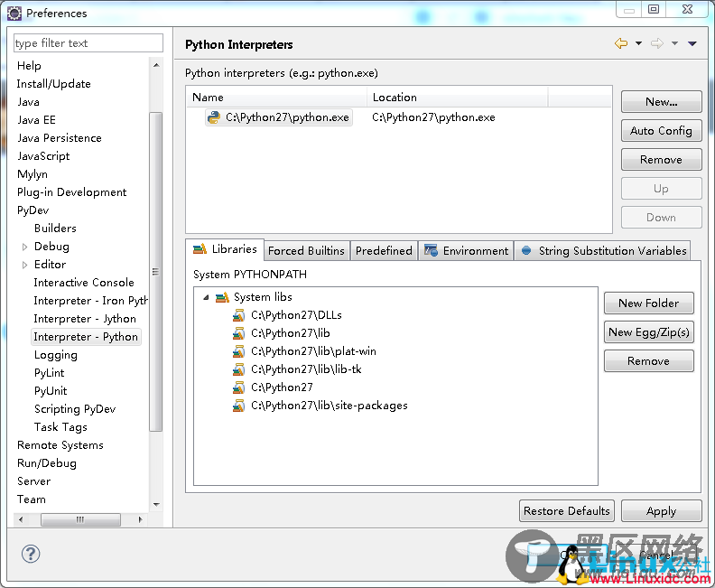This screenshot has width=715, height=588.
Task: Expand the Editor node under PyDev
Action: pos(24,265)
